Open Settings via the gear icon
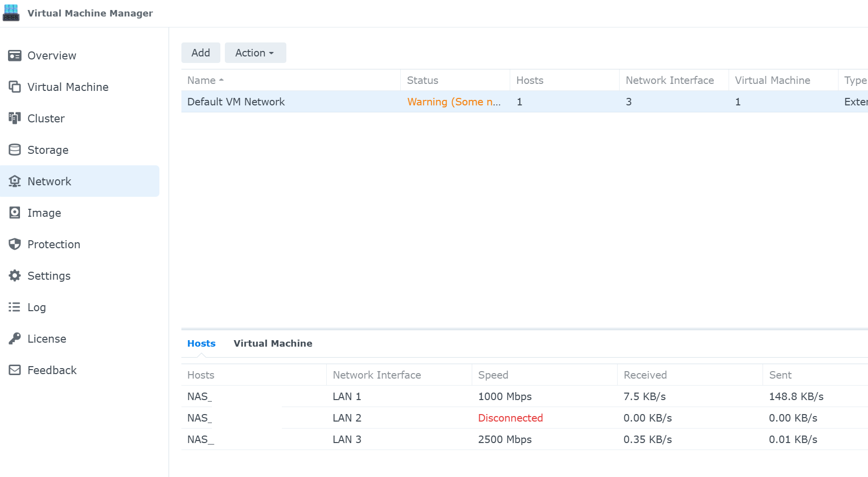868x477 pixels. coord(15,276)
